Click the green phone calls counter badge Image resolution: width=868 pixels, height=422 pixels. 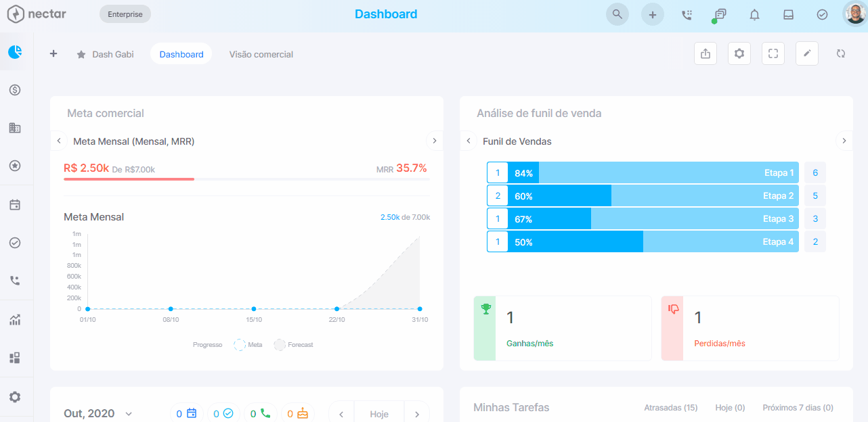(261, 413)
